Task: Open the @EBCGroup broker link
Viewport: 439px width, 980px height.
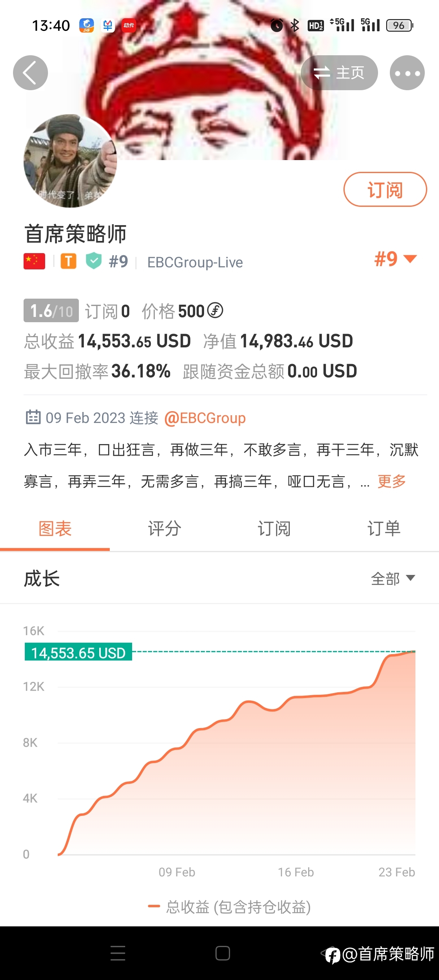Action: [x=205, y=418]
